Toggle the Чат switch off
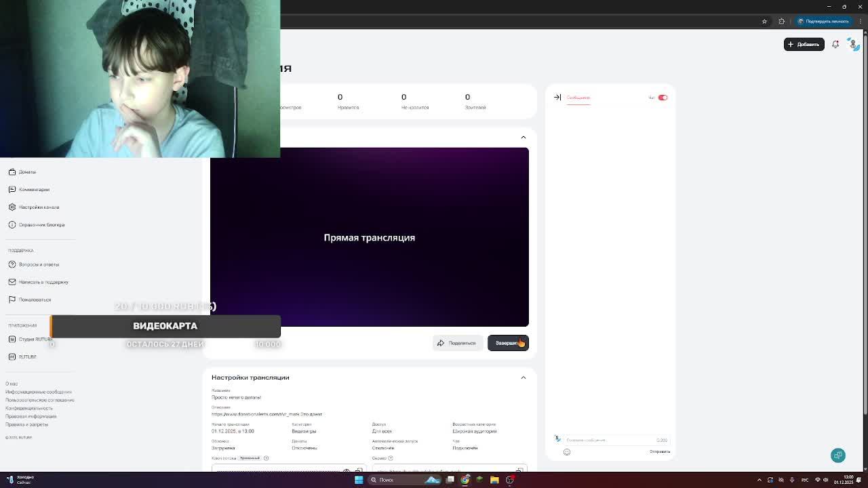The height and width of the screenshot is (488, 868). tap(663, 98)
